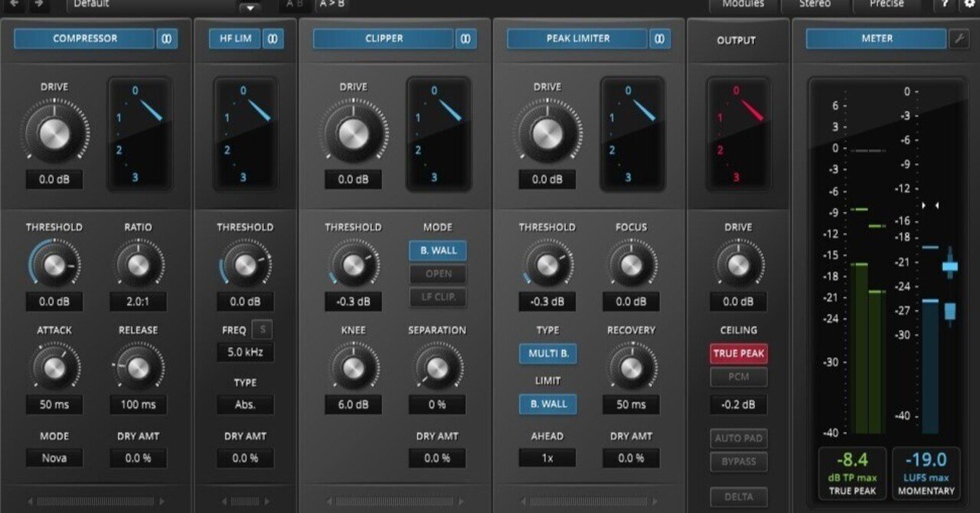Click the Compressor drive 0.0 dB value

coord(54,180)
